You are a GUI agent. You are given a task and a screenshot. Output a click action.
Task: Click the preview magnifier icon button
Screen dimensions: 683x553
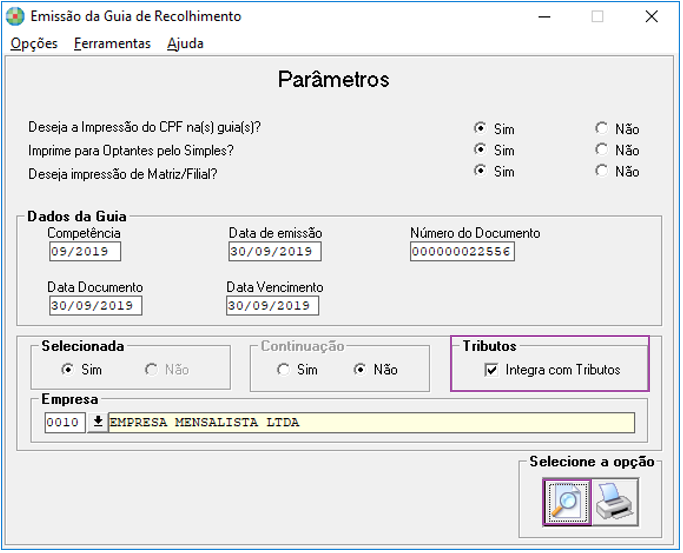[567, 502]
